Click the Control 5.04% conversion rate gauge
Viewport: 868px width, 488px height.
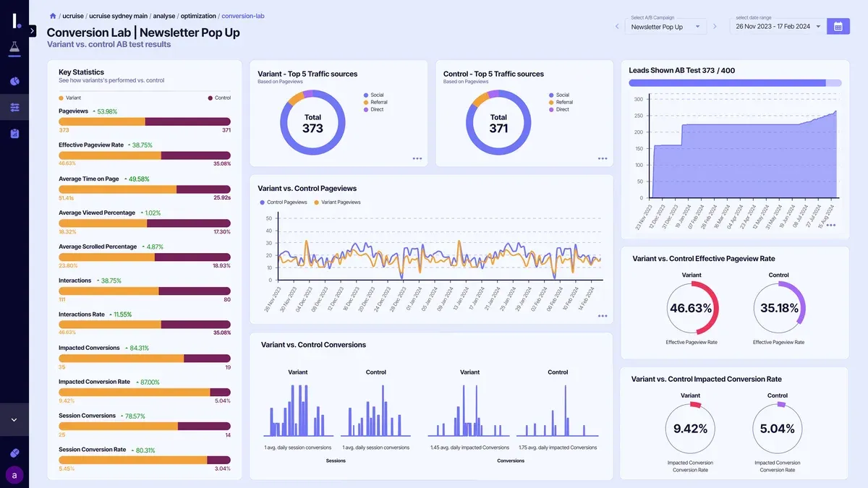click(778, 429)
